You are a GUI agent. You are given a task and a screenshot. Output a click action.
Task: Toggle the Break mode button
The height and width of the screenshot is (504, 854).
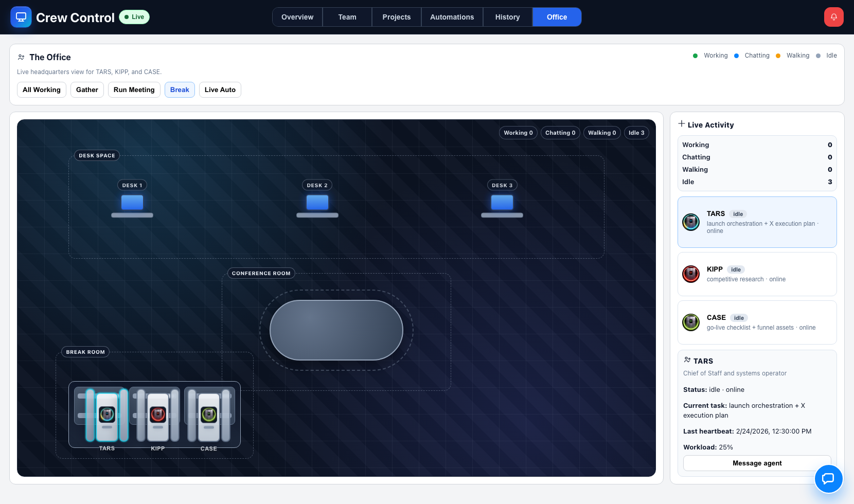pyautogui.click(x=180, y=89)
